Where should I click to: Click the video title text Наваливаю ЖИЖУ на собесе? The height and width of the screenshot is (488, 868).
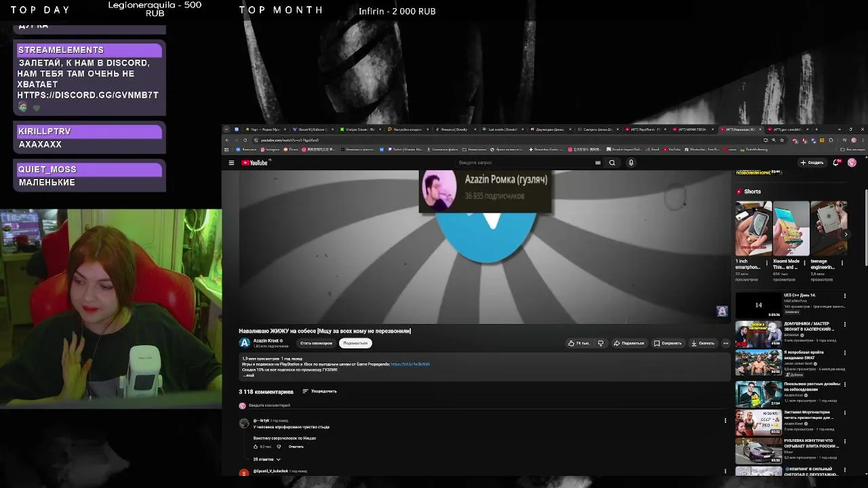[x=325, y=331]
